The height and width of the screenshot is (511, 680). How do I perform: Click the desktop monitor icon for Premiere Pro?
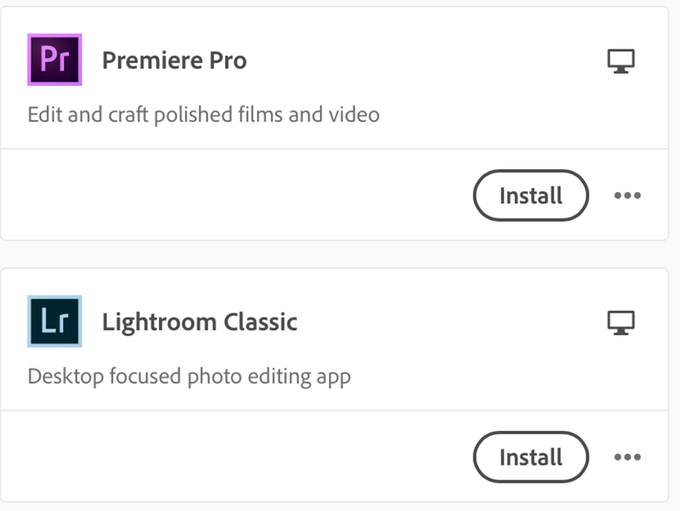621,61
